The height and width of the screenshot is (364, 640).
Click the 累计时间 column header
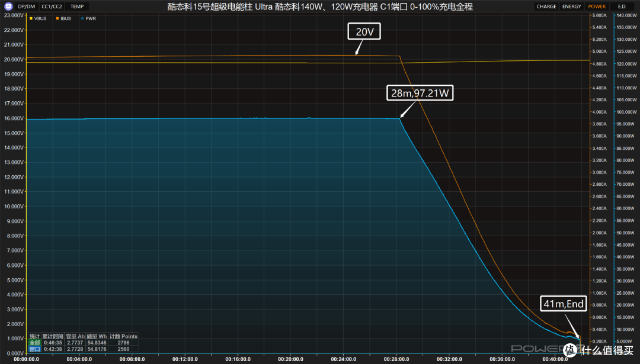[x=53, y=336]
